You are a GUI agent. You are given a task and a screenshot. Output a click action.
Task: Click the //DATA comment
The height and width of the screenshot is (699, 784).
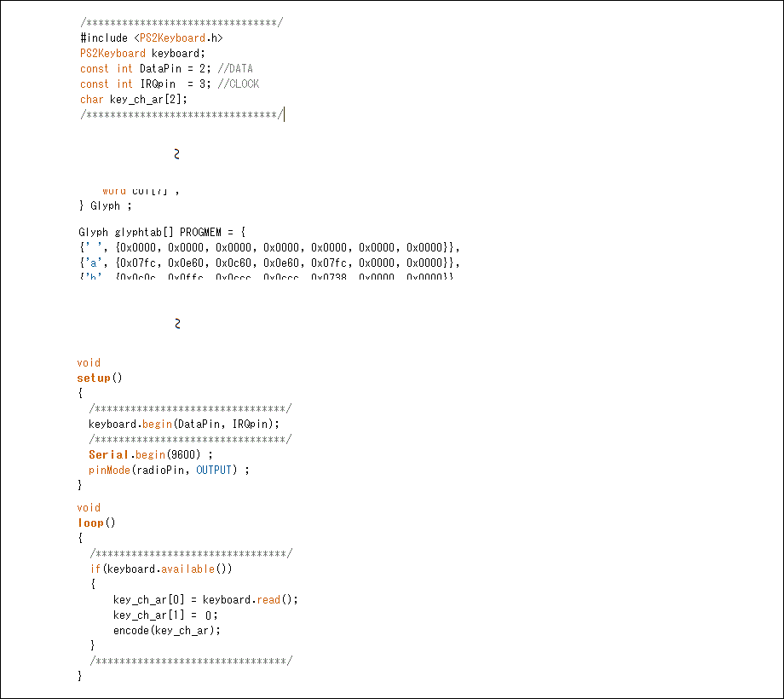(235, 68)
